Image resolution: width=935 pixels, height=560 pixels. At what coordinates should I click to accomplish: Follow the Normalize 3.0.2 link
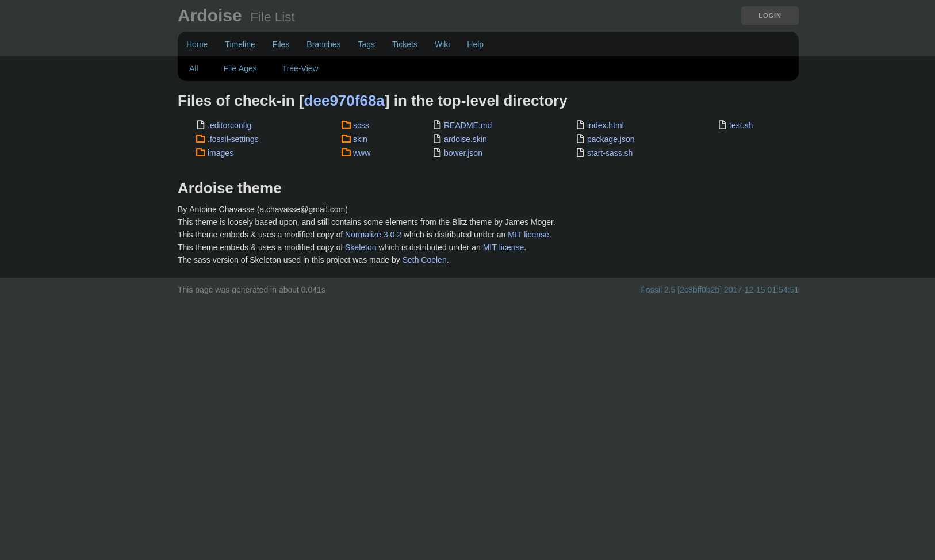(373, 235)
